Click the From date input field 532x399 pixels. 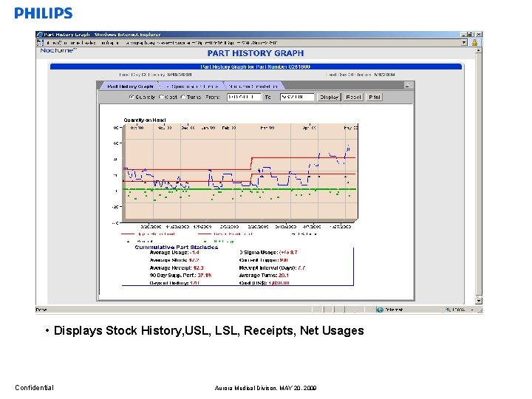[244, 97]
